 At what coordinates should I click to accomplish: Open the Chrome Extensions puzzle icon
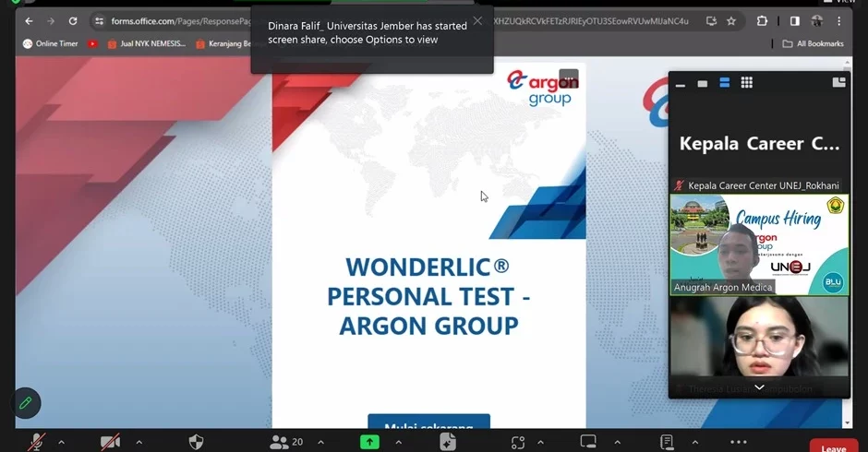click(x=762, y=21)
